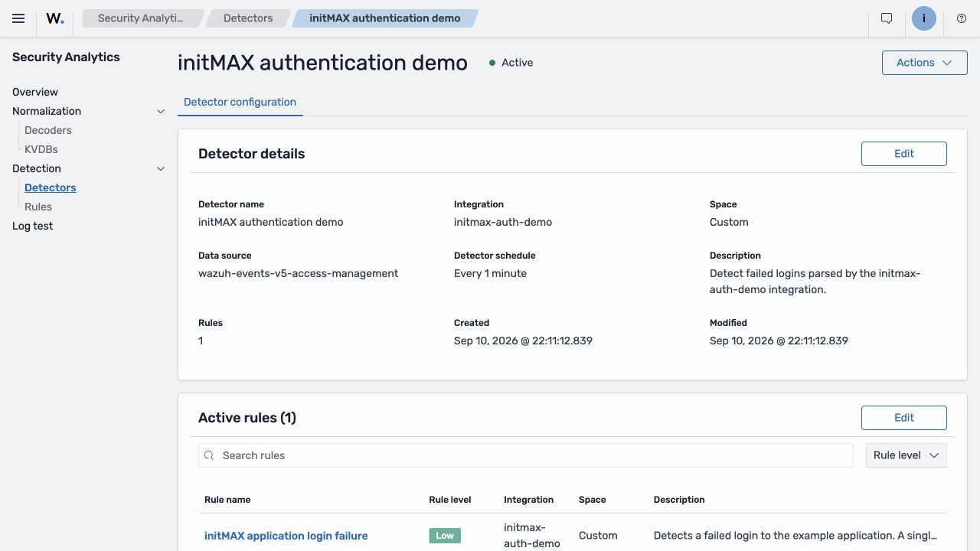
Task: Click the Active status indicator
Action: 511,63
